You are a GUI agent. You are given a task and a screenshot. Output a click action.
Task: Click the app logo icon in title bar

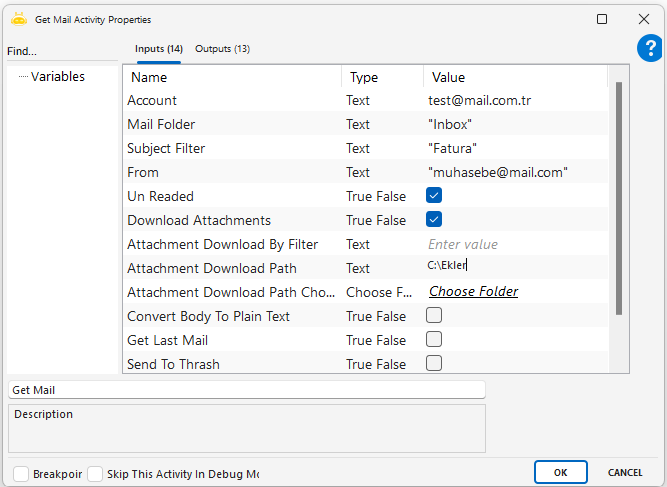pyautogui.click(x=18, y=19)
